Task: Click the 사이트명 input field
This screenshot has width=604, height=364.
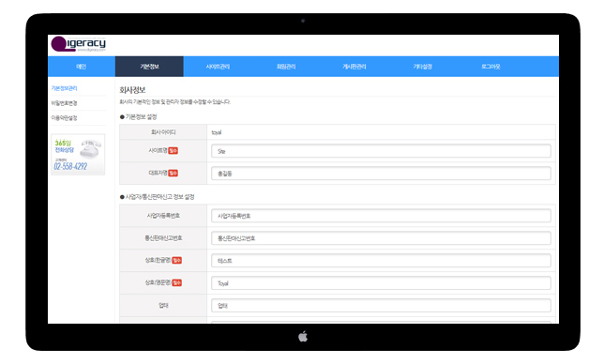Action: (x=381, y=151)
